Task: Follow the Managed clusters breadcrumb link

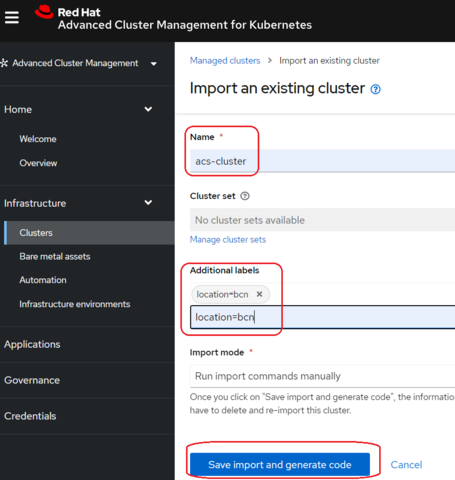Action: coord(225,61)
